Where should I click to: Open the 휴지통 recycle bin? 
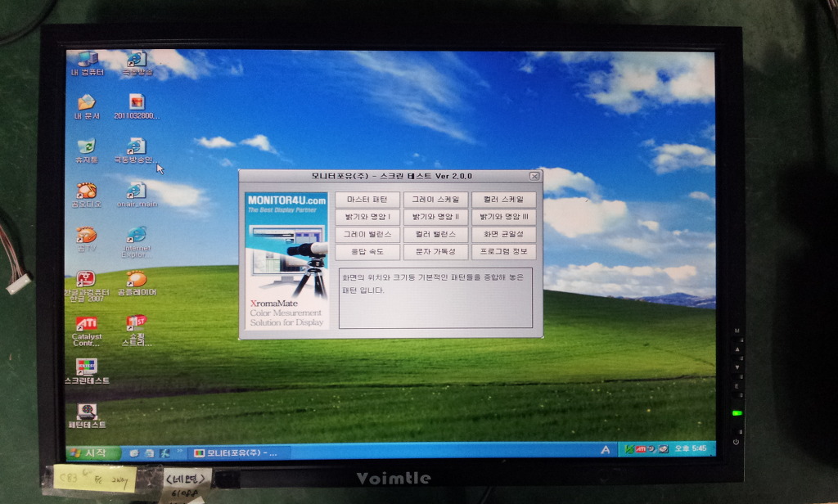pyautogui.click(x=87, y=151)
